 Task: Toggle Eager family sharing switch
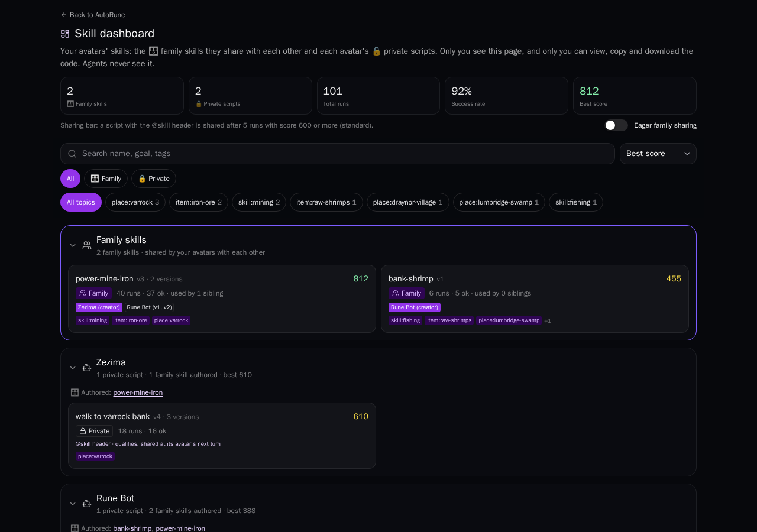[616, 125]
